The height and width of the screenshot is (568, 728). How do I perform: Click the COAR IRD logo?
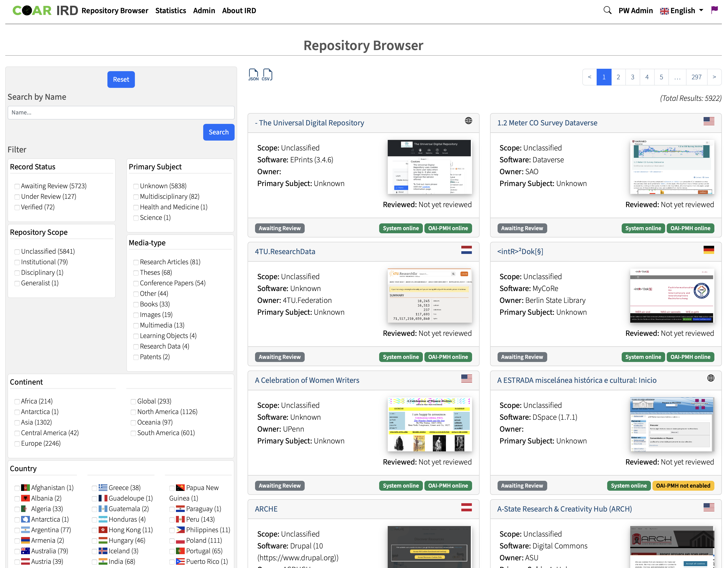(x=45, y=11)
